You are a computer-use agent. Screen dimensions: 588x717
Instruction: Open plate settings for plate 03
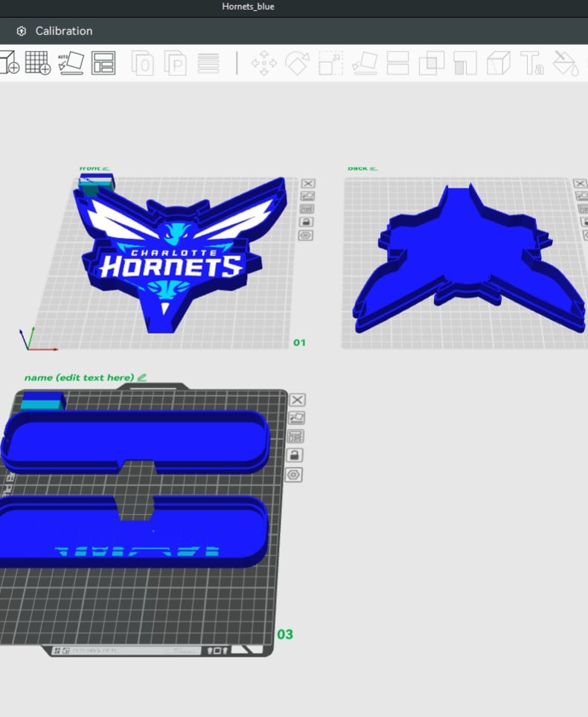293,474
